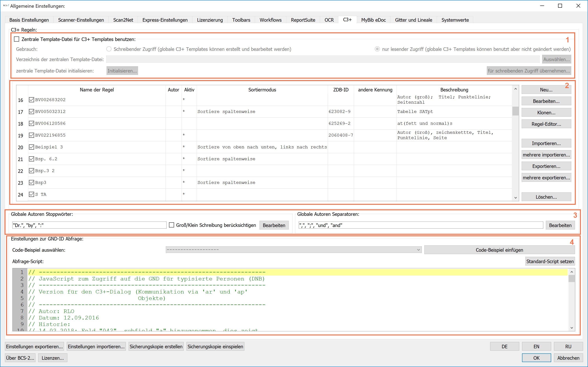
Task: Confirm settings with OK
Action: click(536, 358)
